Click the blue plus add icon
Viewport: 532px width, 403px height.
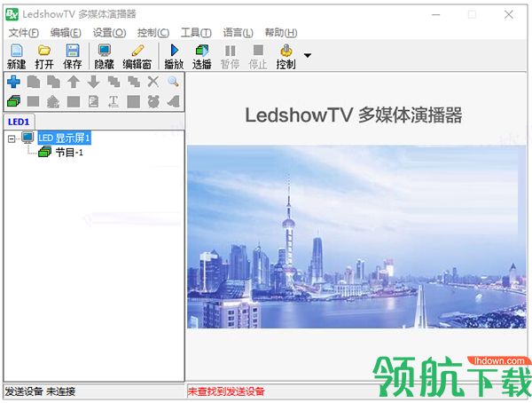coord(13,82)
